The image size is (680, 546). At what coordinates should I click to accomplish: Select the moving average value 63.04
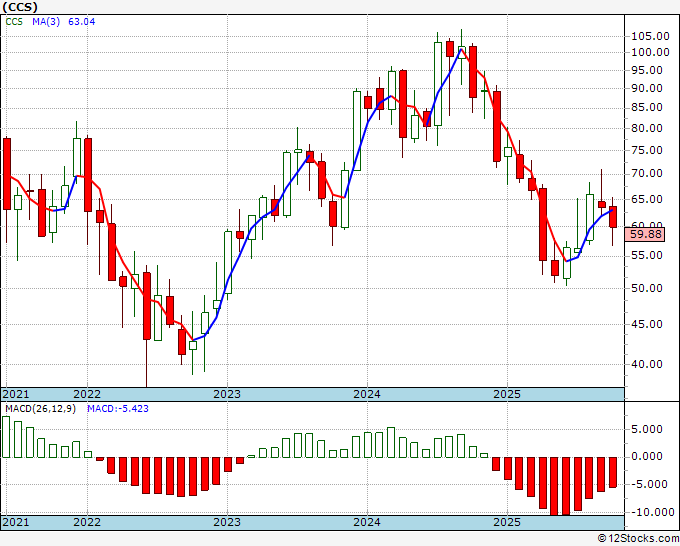click(82, 22)
